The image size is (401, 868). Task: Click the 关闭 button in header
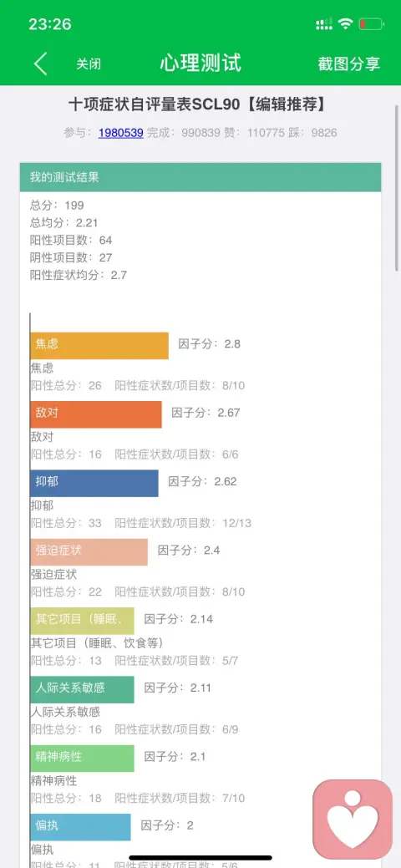click(x=89, y=64)
